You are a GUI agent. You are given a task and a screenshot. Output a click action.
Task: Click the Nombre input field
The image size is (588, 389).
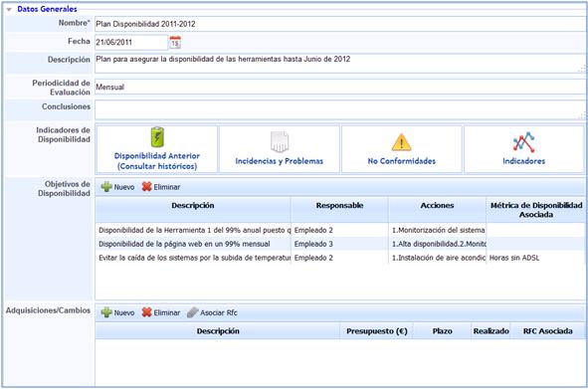click(339, 24)
